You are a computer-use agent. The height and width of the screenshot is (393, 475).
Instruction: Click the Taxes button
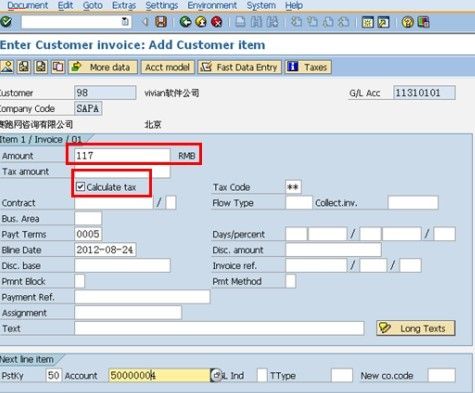pyautogui.click(x=308, y=67)
